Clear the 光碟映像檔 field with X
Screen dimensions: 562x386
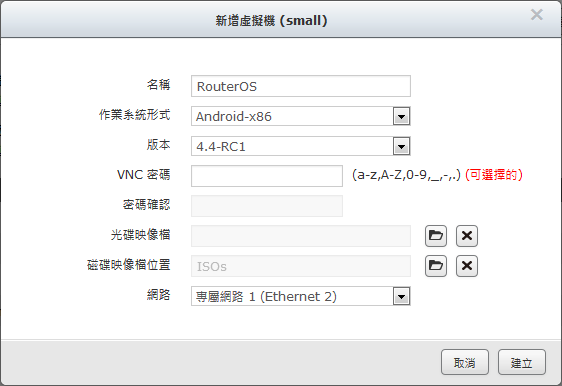point(467,236)
